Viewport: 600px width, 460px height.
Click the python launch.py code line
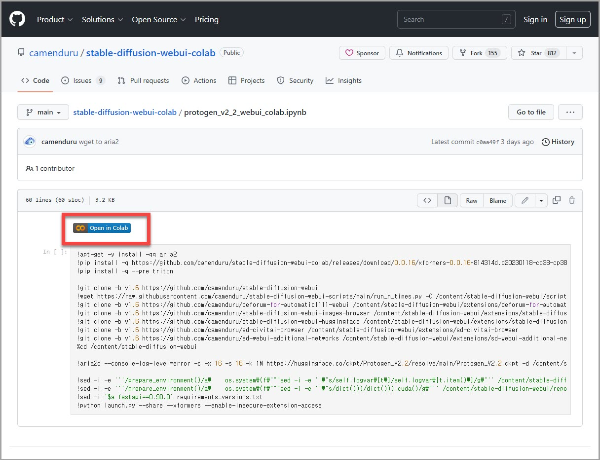199,406
